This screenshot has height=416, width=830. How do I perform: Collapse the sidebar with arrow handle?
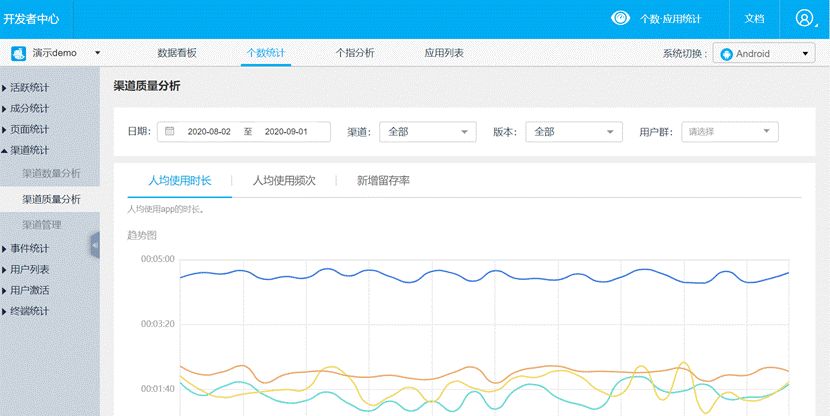coord(95,245)
